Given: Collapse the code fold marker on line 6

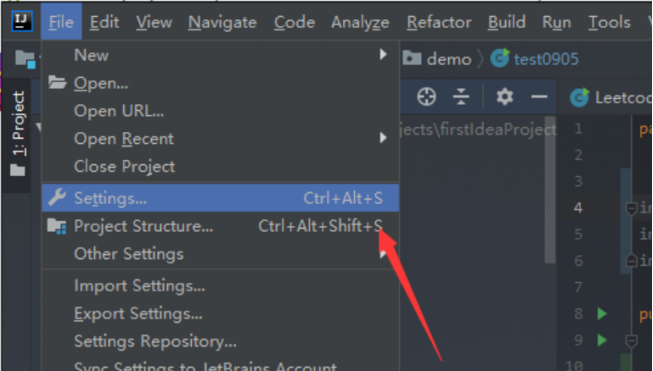Looking at the screenshot, I should [x=631, y=261].
